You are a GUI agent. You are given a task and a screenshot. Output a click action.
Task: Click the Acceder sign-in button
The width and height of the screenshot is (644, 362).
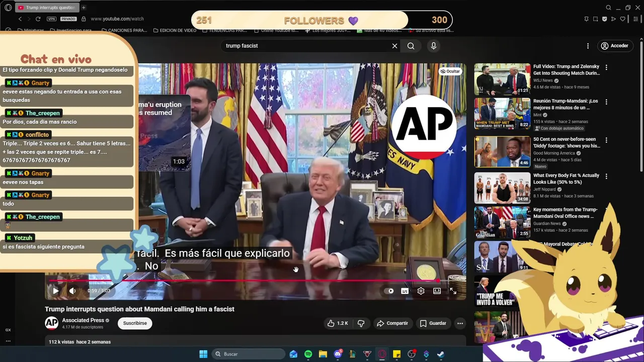[614, 46]
